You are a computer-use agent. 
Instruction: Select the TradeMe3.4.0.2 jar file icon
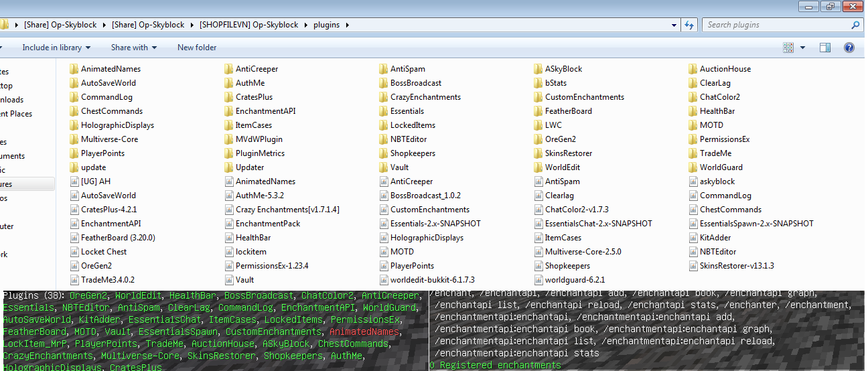[74, 280]
